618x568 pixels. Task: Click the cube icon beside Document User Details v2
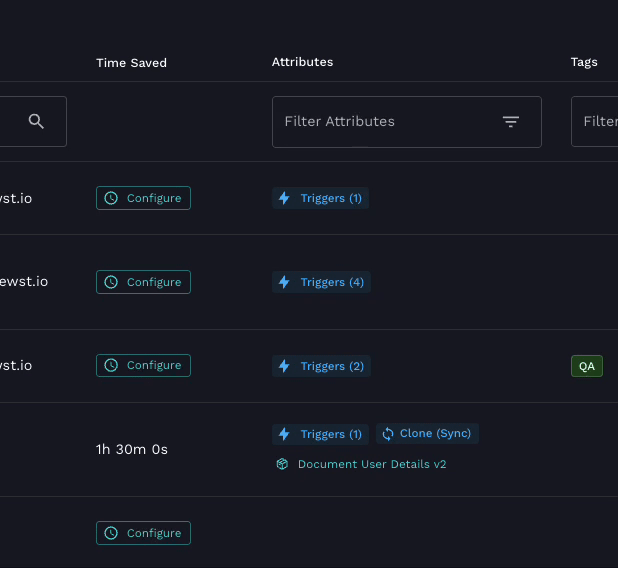(283, 464)
